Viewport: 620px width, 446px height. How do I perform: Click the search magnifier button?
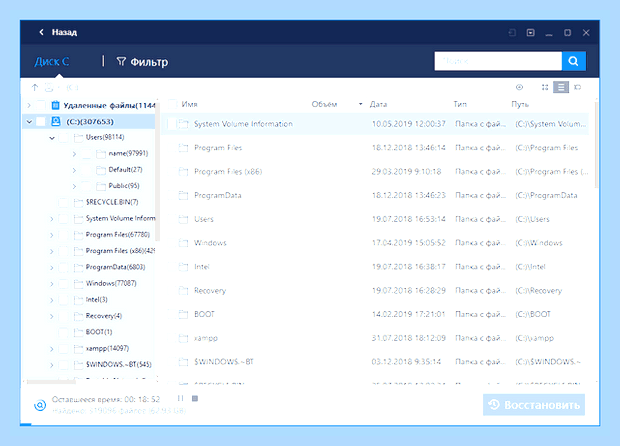573,61
